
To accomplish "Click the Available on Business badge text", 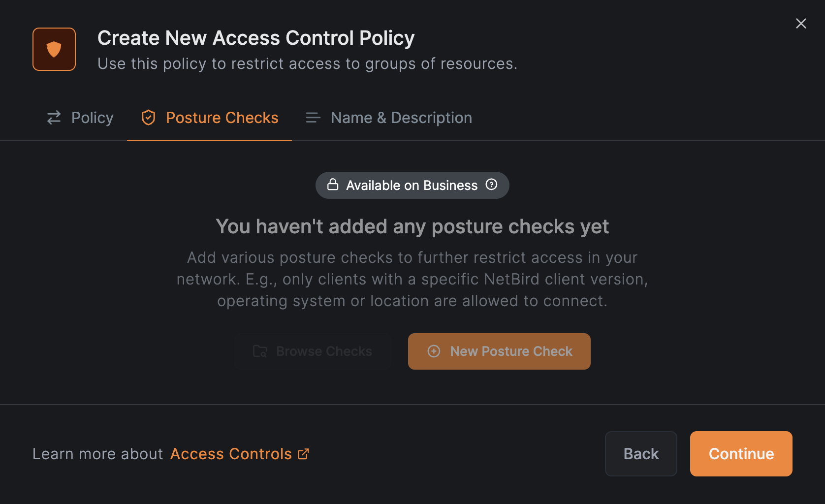I will (412, 186).
